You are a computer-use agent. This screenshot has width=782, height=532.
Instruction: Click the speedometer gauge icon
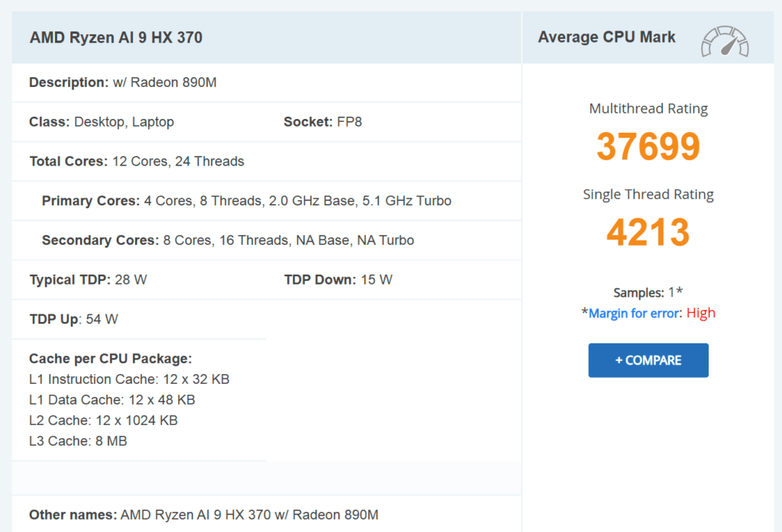point(725,41)
